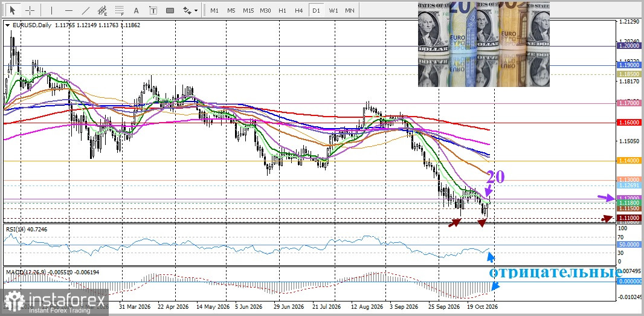
Task: Choose the Horizontal Line drawing tool
Action: tap(69, 10)
